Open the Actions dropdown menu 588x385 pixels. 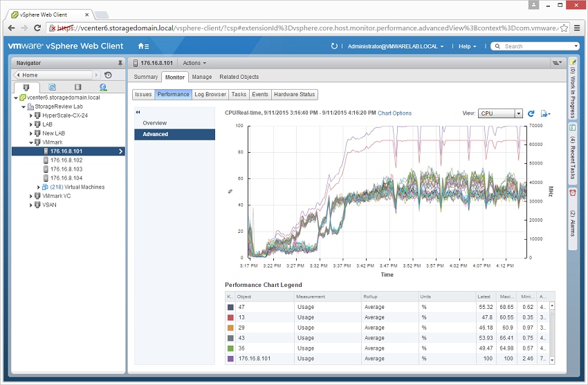[x=194, y=63]
